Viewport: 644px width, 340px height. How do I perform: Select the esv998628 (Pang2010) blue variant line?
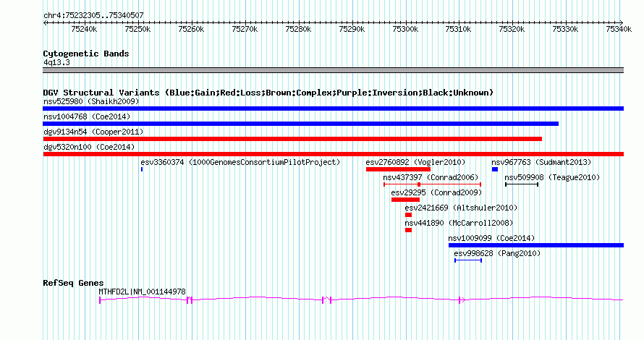tap(468, 260)
